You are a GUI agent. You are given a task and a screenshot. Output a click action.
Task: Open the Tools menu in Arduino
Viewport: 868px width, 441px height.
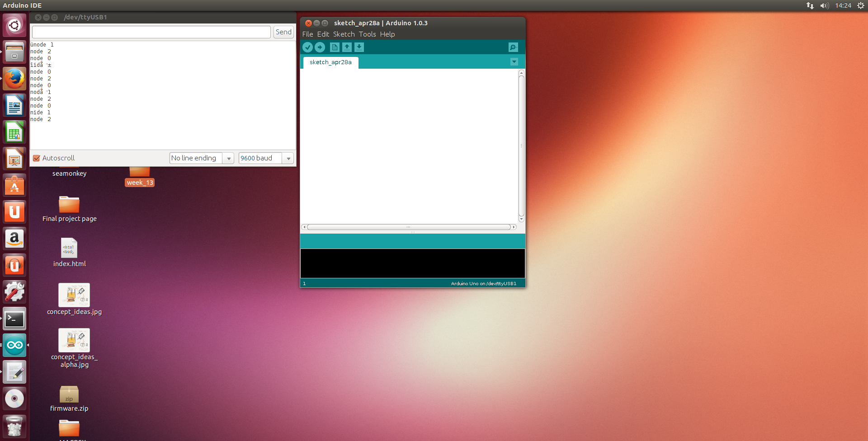[368, 34]
